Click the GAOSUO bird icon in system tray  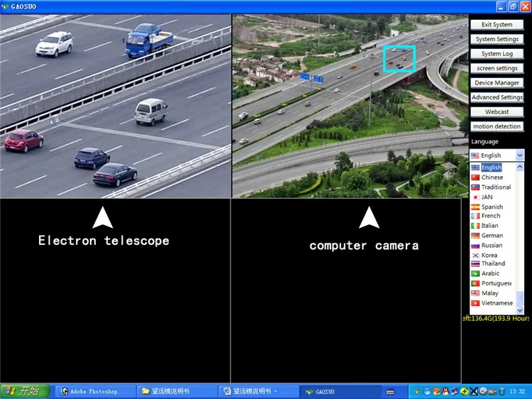(417, 391)
